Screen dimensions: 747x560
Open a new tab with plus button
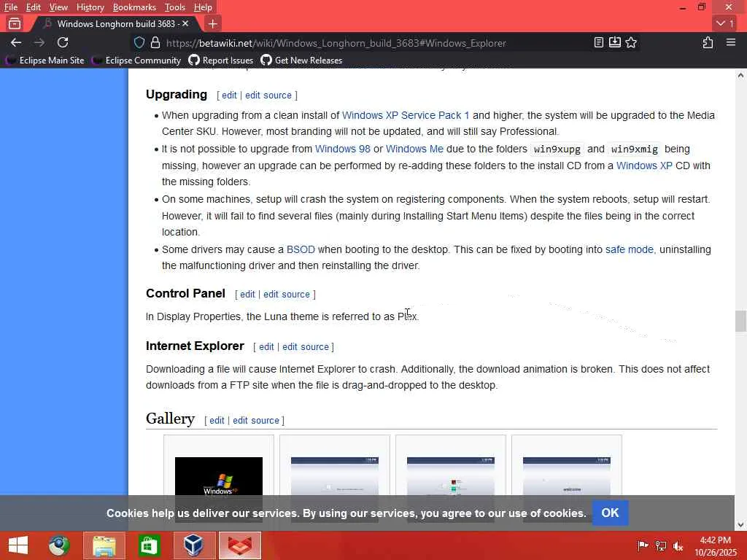click(212, 23)
